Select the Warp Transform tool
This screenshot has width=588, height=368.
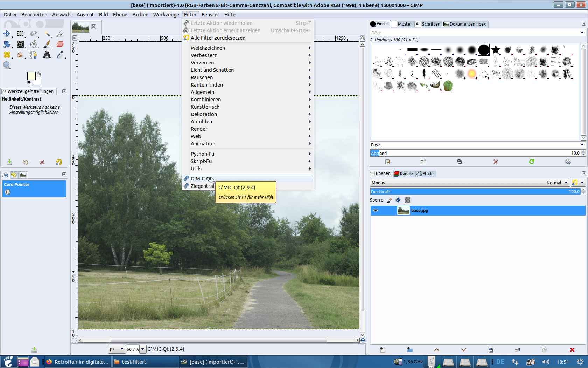point(20,44)
